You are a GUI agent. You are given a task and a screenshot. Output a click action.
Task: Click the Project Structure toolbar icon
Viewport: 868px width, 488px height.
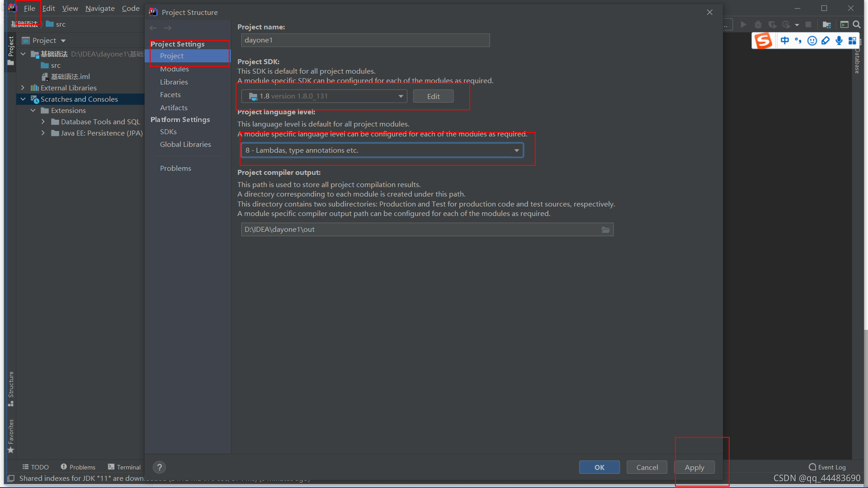pos(827,25)
